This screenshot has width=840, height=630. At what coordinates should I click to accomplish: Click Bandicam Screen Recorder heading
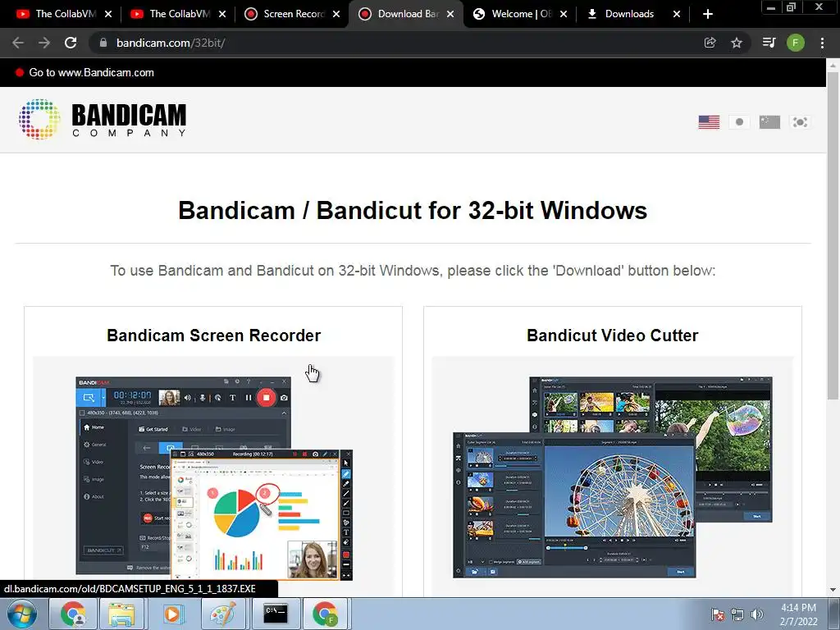pyautogui.click(x=214, y=336)
